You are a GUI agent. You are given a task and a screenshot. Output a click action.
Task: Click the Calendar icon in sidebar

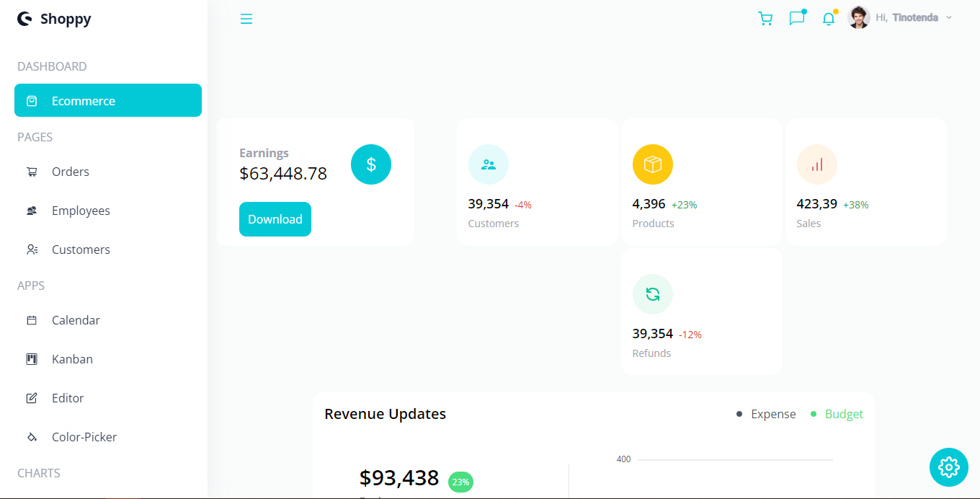click(x=31, y=319)
